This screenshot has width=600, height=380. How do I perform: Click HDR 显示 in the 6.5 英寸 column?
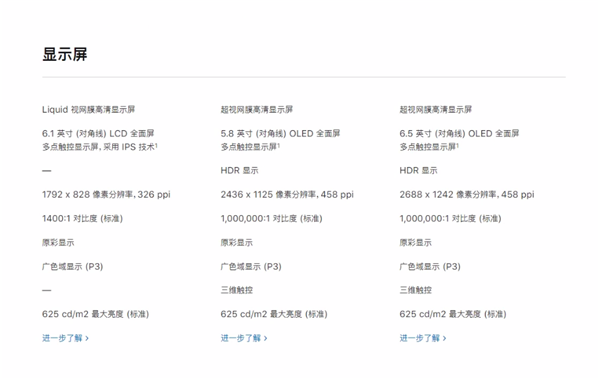pyautogui.click(x=418, y=171)
